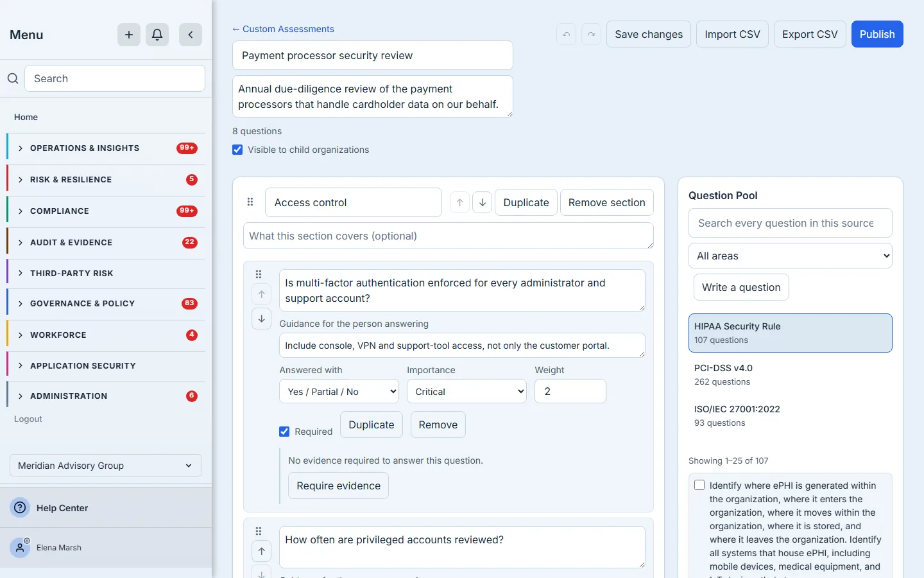The image size is (924, 578).
Task: Expand the Operations & Insights menu
Action: point(107,148)
